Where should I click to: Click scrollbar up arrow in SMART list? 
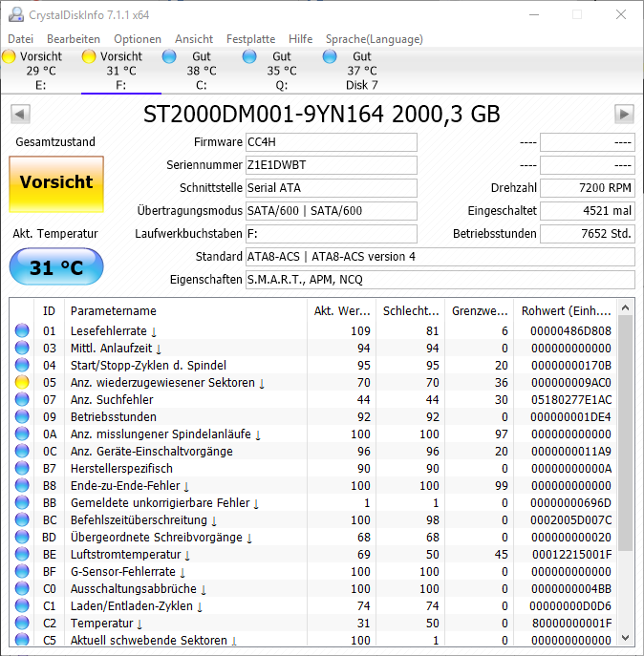pyautogui.click(x=626, y=307)
